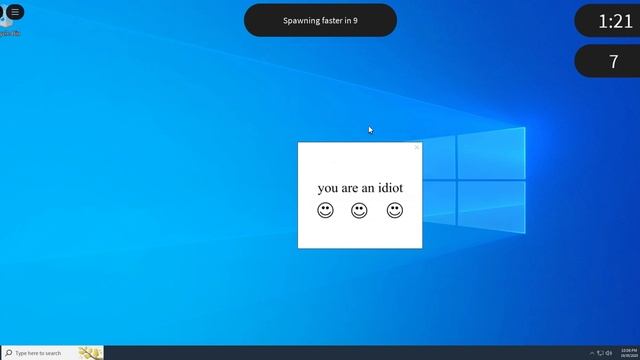Click the left smiley face
Screen dimensions: 640x360
pos(325,210)
